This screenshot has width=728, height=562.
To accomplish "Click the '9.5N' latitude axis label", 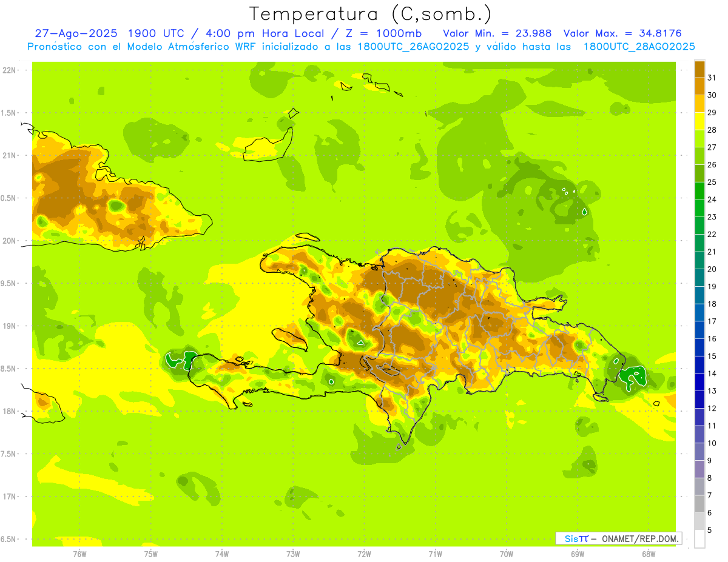I will click(x=9, y=284).
